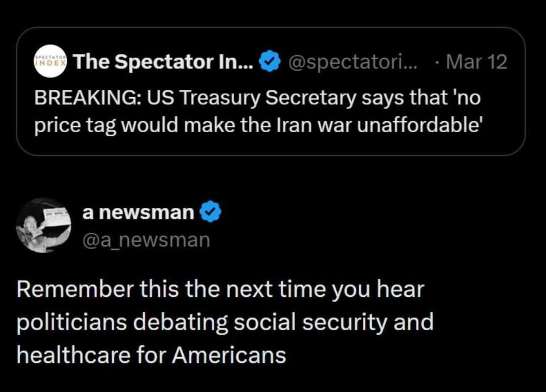Click the @spectatori... handle
This screenshot has height=392, width=546.
coord(354,62)
